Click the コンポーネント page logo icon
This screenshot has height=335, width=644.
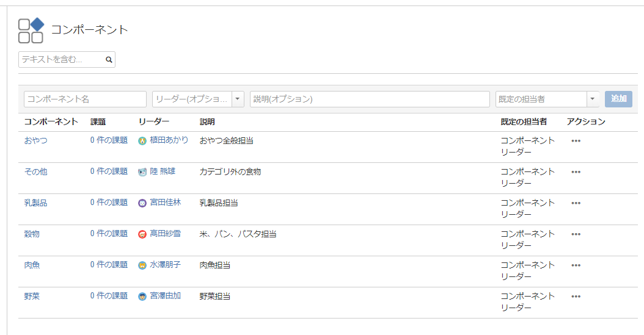pyautogui.click(x=31, y=31)
